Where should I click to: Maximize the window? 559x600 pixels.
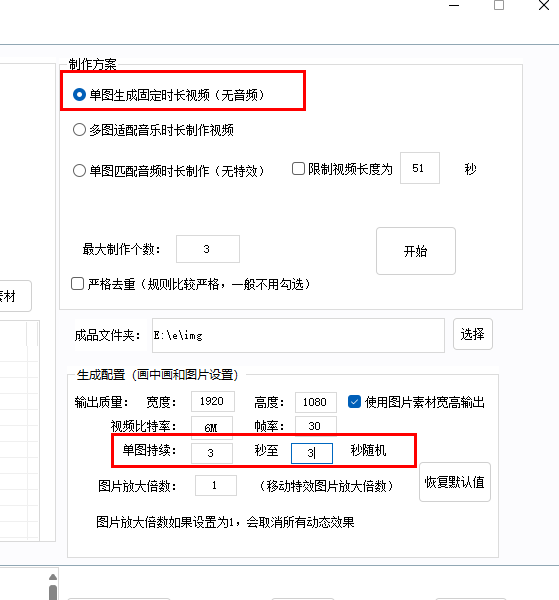tap(499, 5)
